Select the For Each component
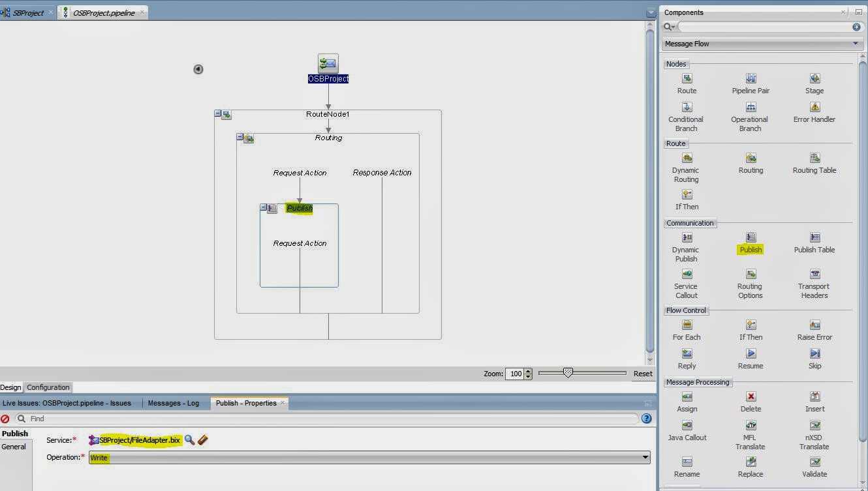This screenshot has width=868, height=491. point(687,330)
